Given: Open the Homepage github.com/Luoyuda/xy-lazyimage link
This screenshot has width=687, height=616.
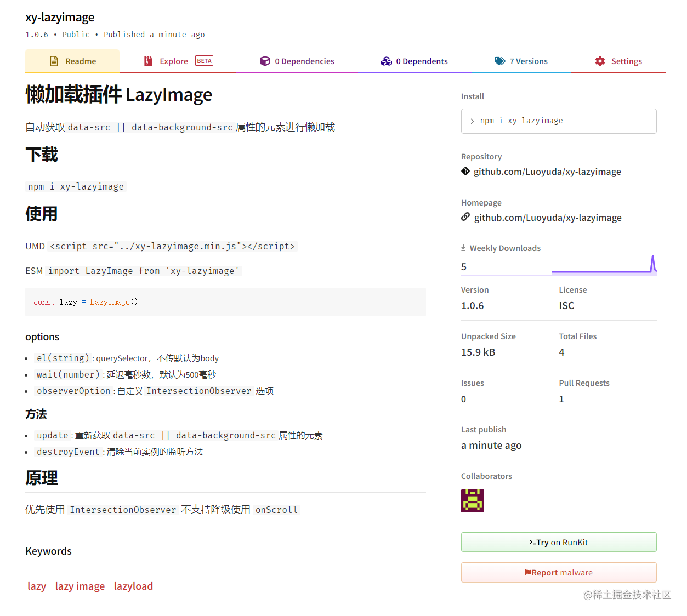Looking at the screenshot, I should point(548,218).
